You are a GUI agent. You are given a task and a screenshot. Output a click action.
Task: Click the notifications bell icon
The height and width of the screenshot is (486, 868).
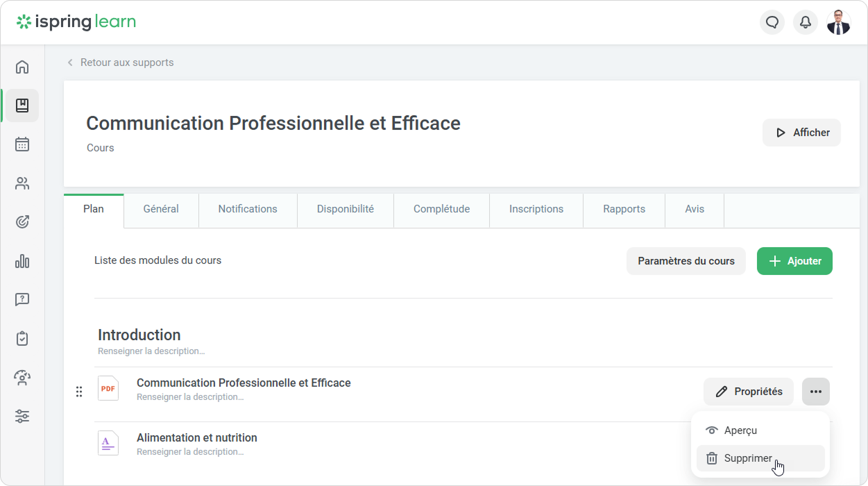806,22
